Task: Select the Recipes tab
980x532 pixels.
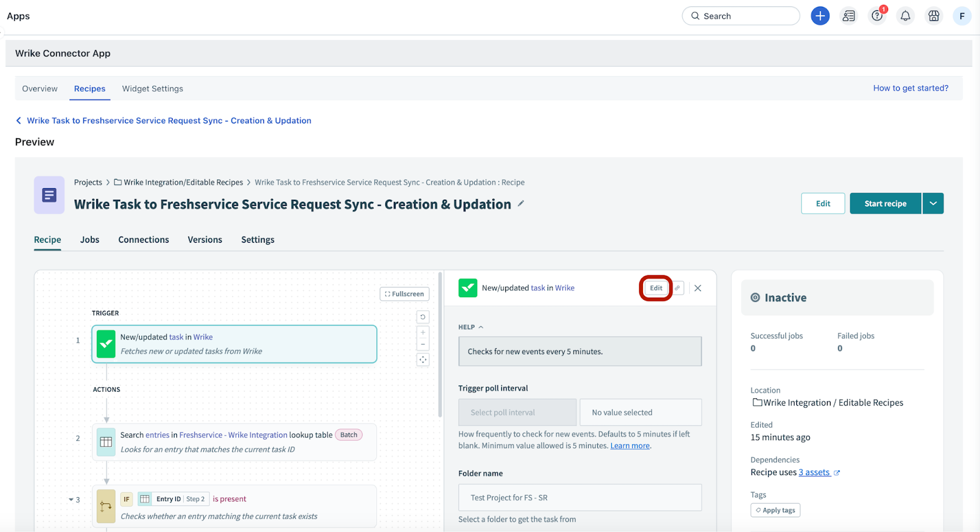Action: [89, 89]
